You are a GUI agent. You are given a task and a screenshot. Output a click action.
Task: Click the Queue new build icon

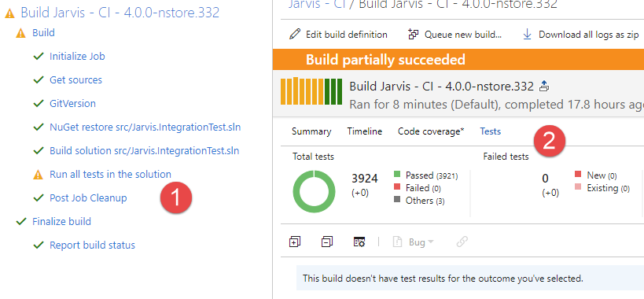pyautogui.click(x=413, y=34)
